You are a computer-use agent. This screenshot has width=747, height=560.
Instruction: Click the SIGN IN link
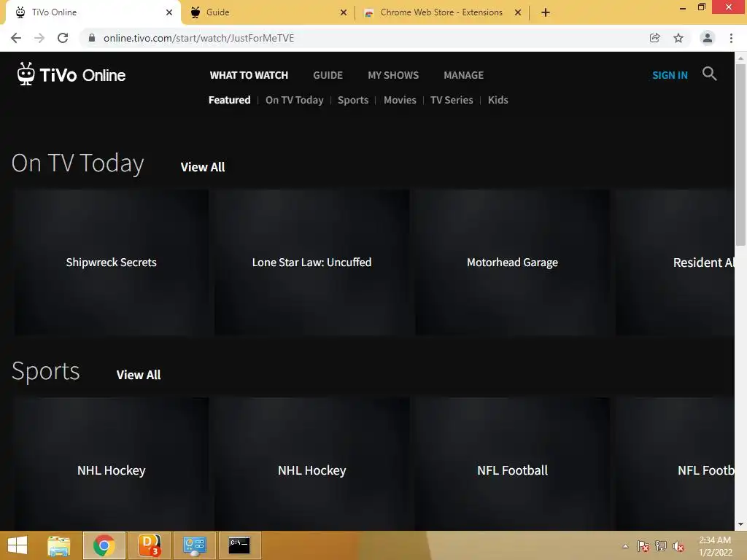[670, 75]
